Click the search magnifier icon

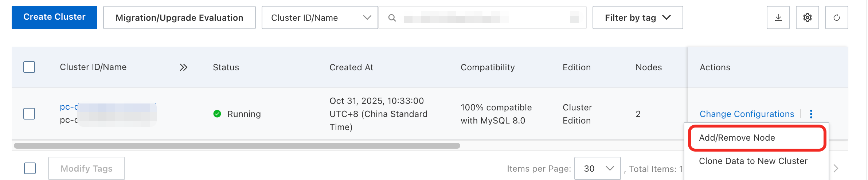(392, 18)
